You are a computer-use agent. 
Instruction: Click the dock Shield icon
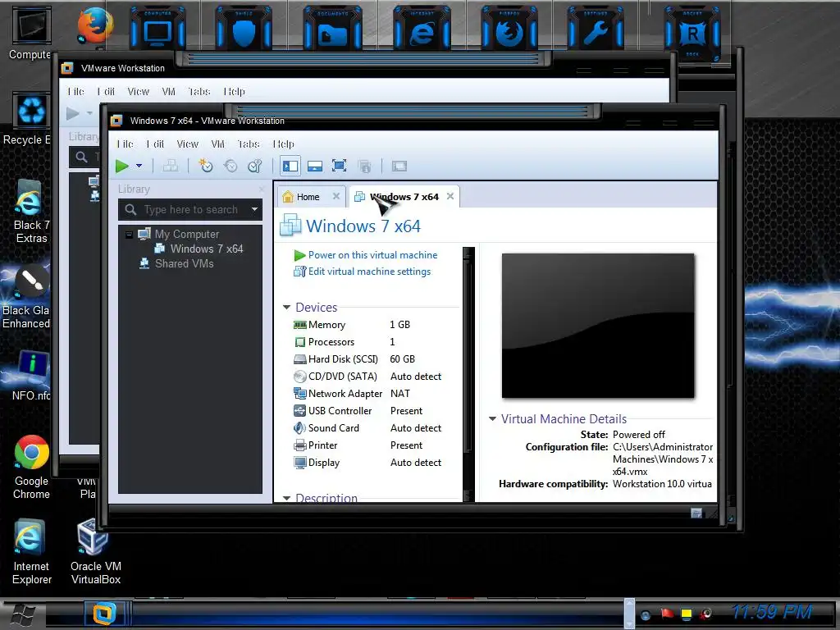[243, 31]
